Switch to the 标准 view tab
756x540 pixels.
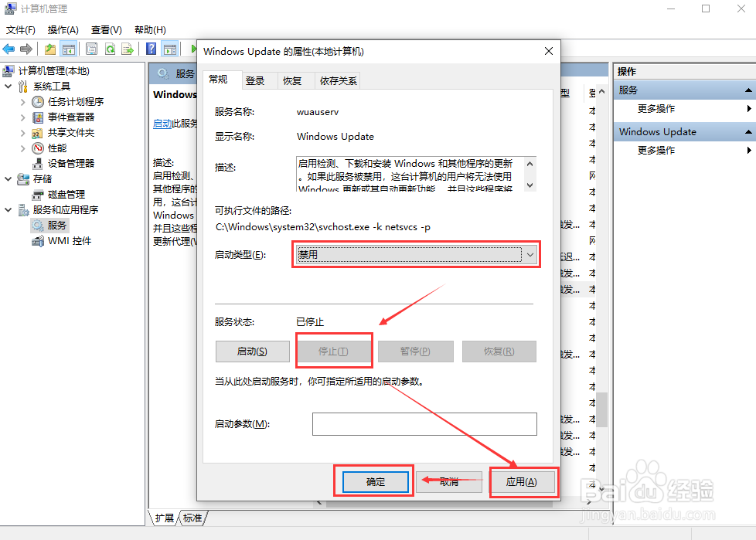pos(192,518)
